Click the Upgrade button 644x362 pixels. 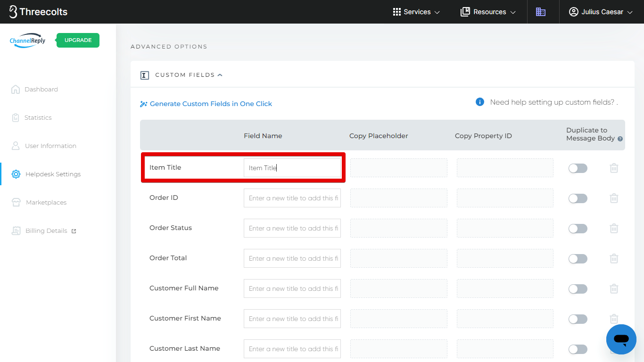coord(78,41)
